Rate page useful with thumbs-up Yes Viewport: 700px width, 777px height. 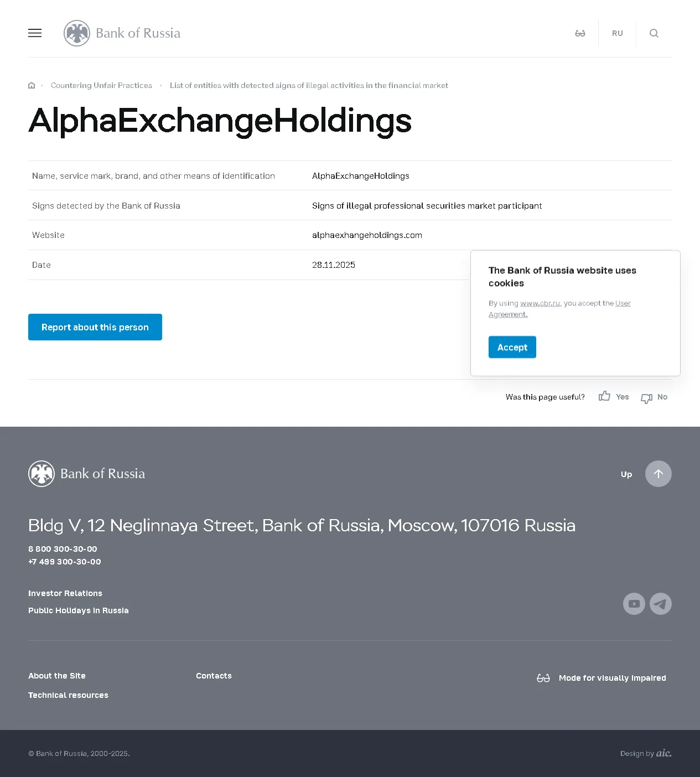[x=614, y=397]
